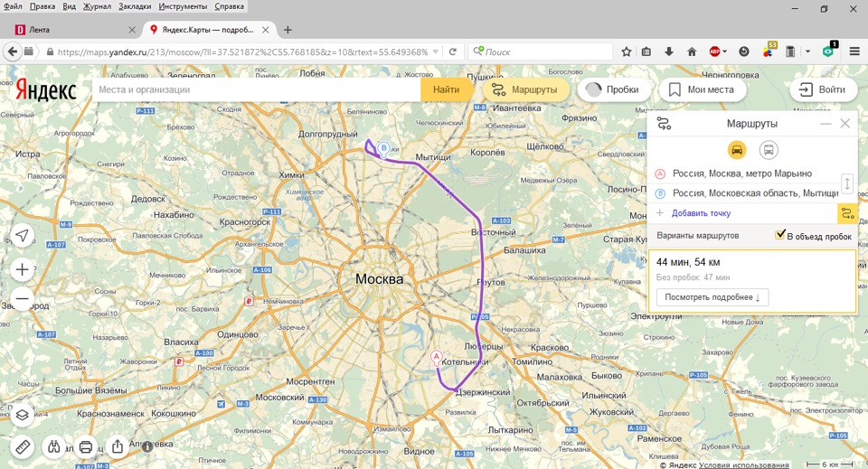Open Мои места bookmarks button

pyautogui.click(x=703, y=89)
